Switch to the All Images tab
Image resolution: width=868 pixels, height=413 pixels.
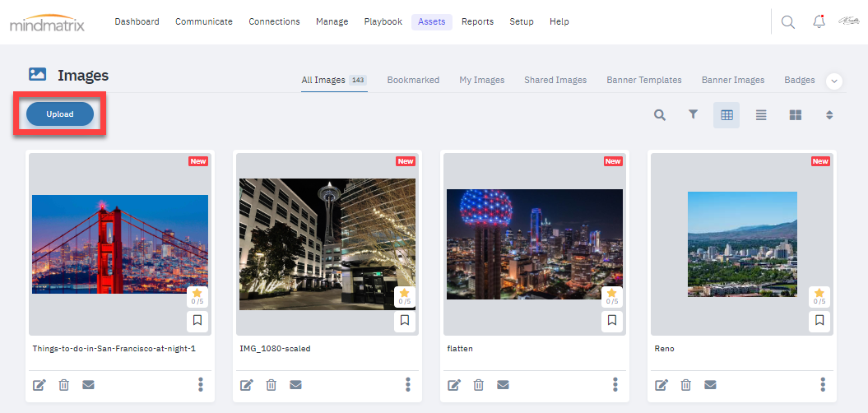point(334,81)
